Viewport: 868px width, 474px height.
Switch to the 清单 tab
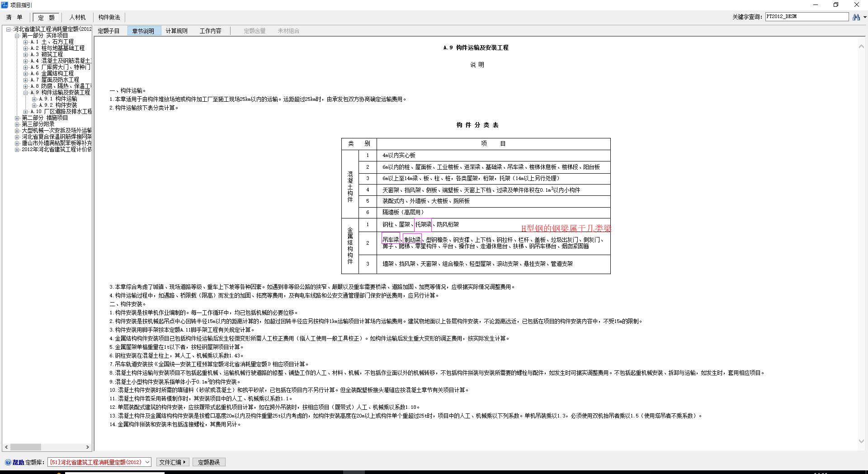pos(14,18)
